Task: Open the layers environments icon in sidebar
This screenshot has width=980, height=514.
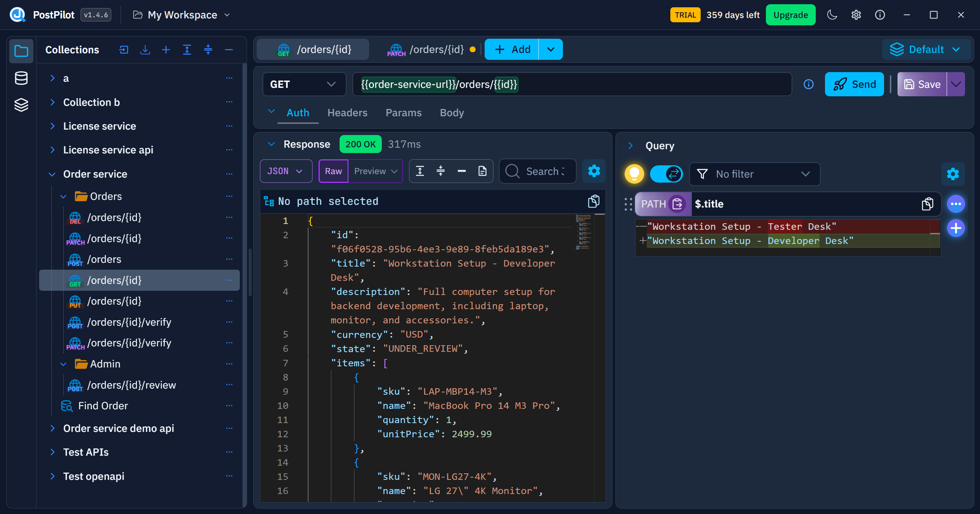Action: tap(21, 105)
